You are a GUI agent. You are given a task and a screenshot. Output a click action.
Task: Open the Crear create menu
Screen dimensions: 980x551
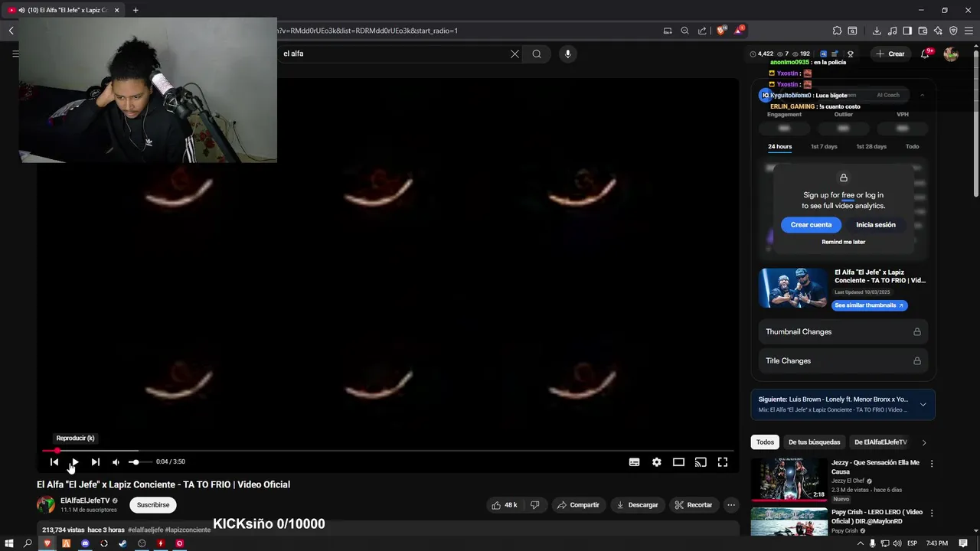(x=890, y=54)
